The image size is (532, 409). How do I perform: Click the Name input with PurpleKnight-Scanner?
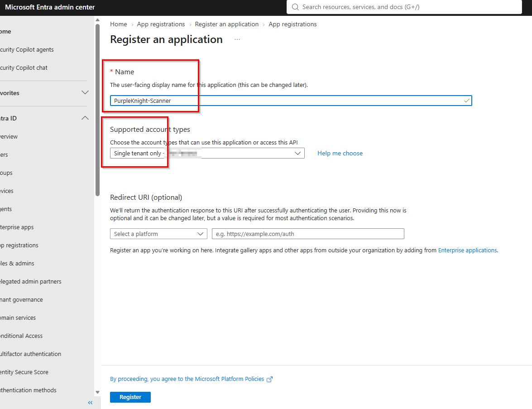pos(291,101)
